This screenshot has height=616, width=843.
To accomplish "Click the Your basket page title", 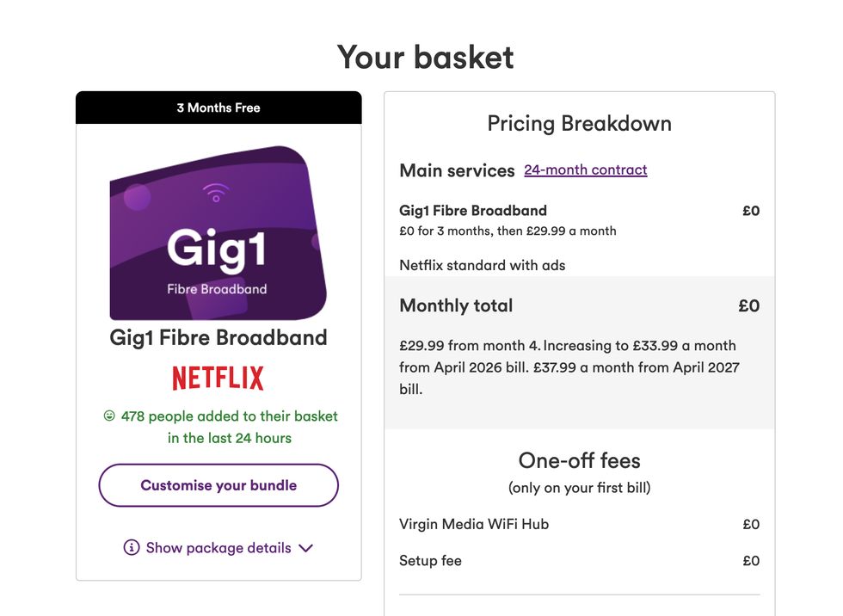I will 425,57.
